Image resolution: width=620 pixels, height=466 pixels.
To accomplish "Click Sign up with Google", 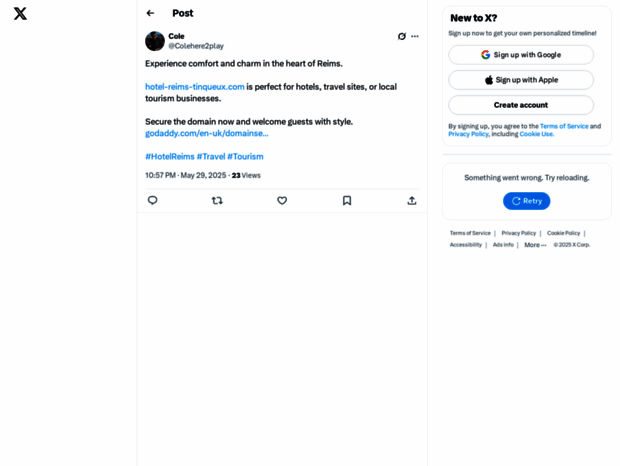I will click(x=521, y=55).
